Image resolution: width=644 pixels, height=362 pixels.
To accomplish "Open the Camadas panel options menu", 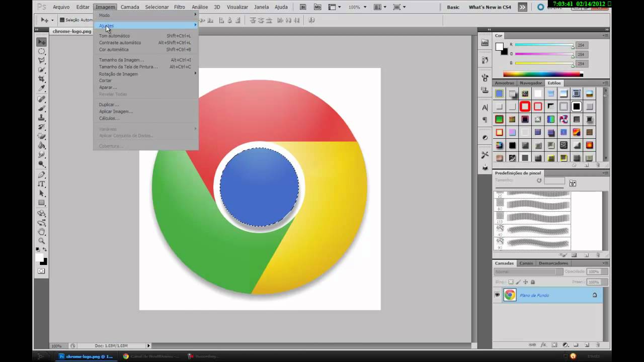I will pos(605,263).
